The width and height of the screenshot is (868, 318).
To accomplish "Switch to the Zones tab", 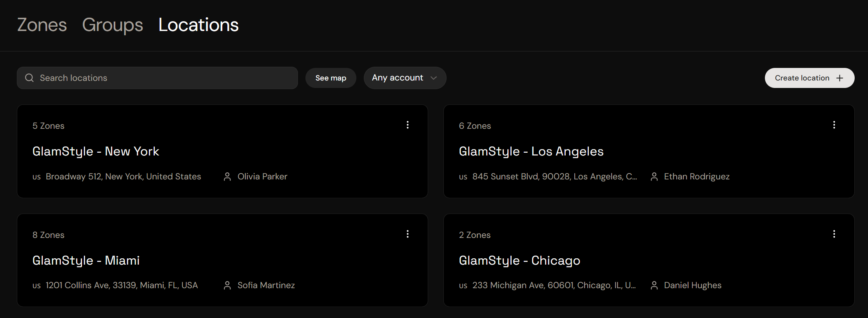I will [42, 25].
